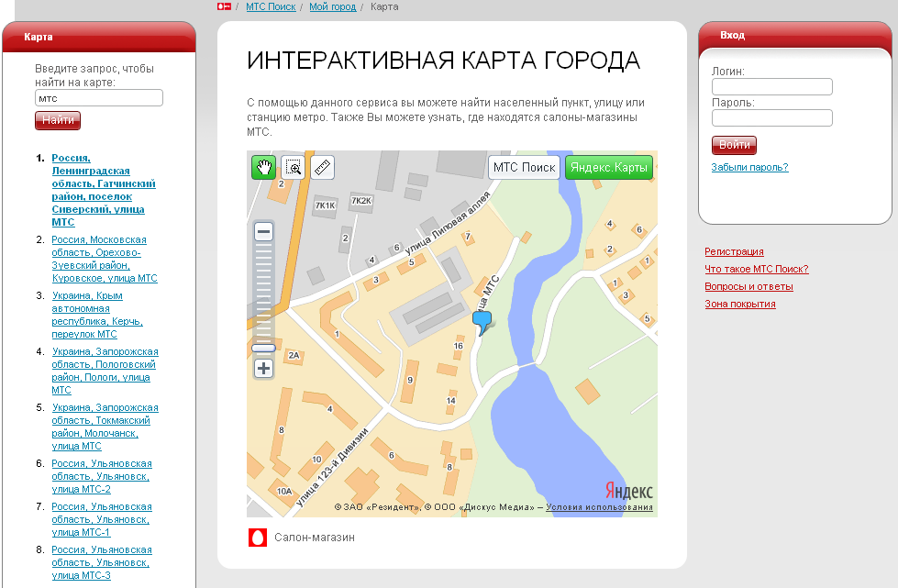
Task: Open the Регистрация link
Action: [x=734, y=251]
